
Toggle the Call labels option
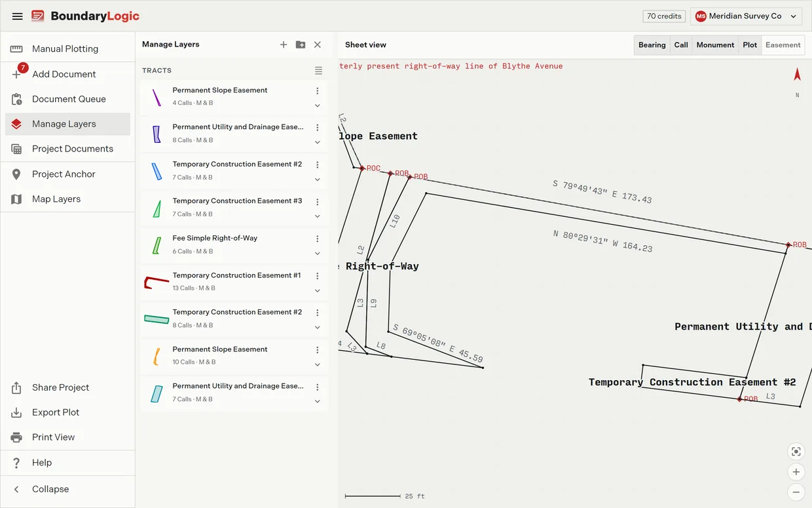pyautogui.click(x=681, y=45)
